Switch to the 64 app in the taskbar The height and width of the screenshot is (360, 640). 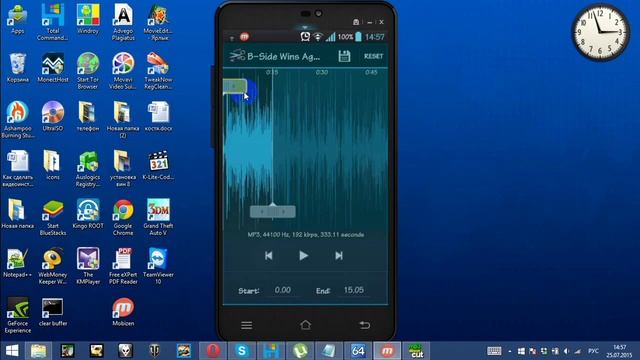(x=358, y=351)
